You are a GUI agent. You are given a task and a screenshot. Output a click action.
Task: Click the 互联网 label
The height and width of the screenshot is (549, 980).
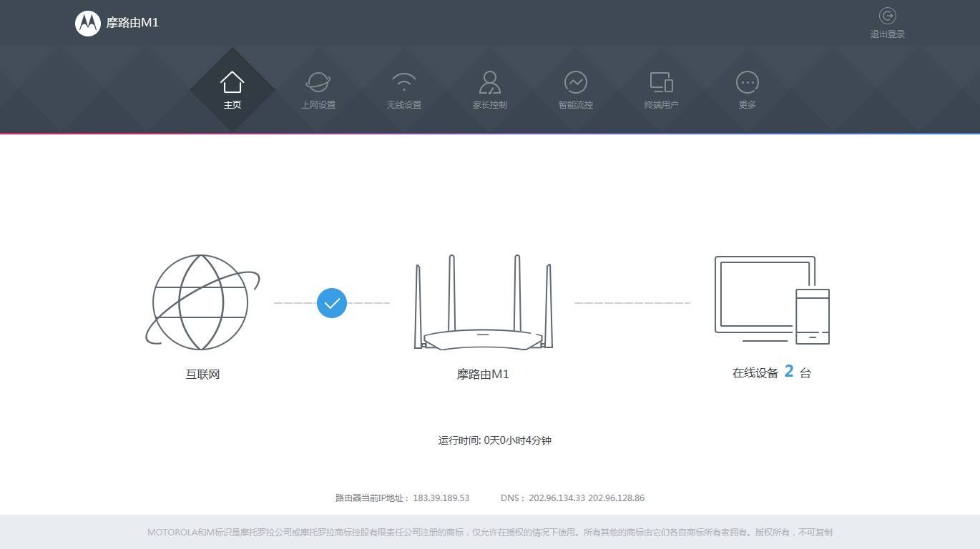(x=203, y=374)
